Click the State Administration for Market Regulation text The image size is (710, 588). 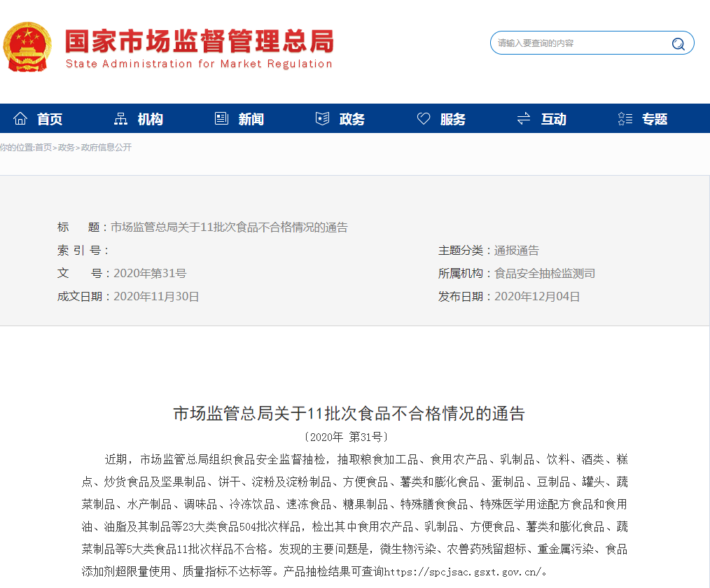click(200, 64)
